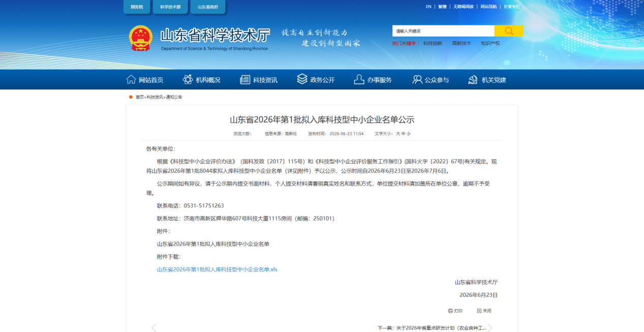Click the 发布时间 2026-06-23 11:54 text
Image resolution: width=644 pixels, height=332 pixels.
tap(336, 134)
